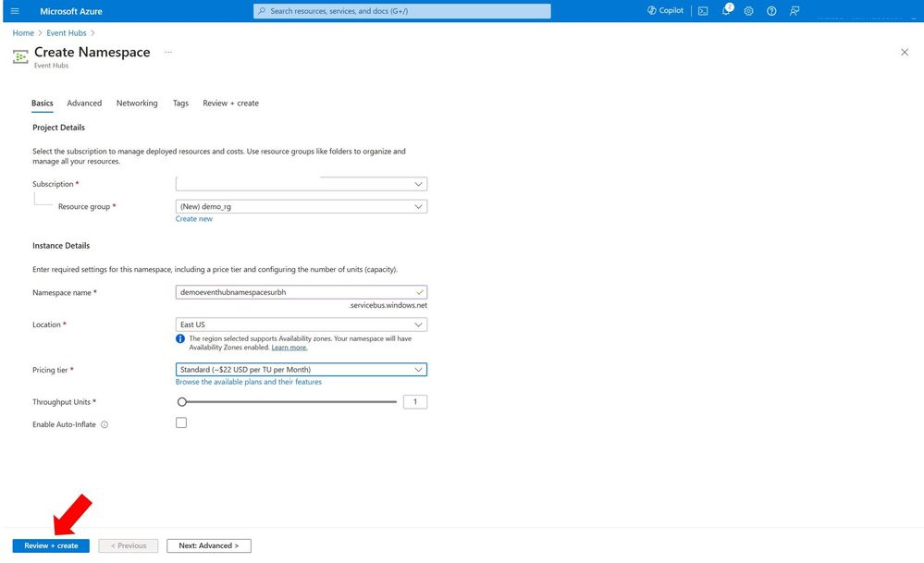924x563 pixels.
Task: Click the Project Details heading
Action: [x=59, y=128]
